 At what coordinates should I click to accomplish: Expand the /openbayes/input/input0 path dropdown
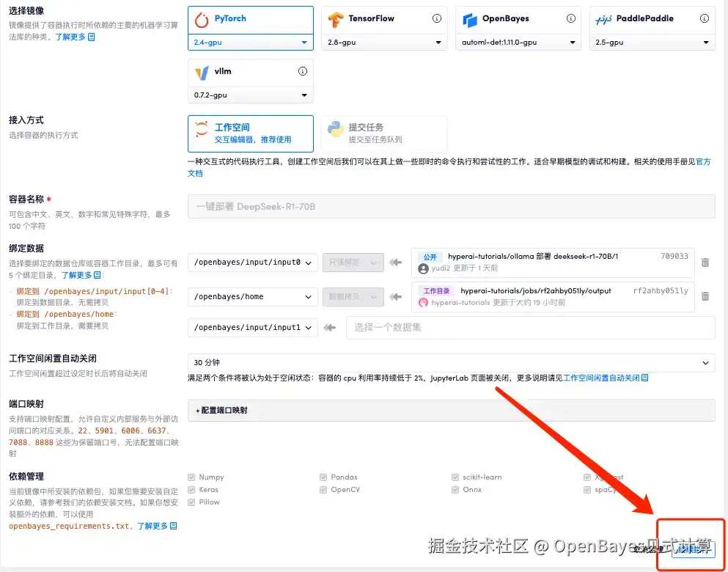[x=253, y=263]
